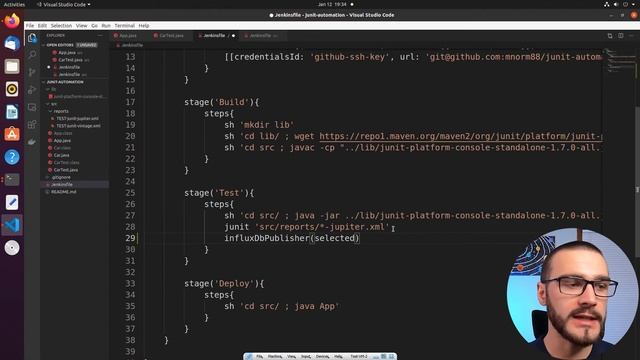
Task: Click the Open Changes icon in editor toolbar
Action: coord(610,36)
